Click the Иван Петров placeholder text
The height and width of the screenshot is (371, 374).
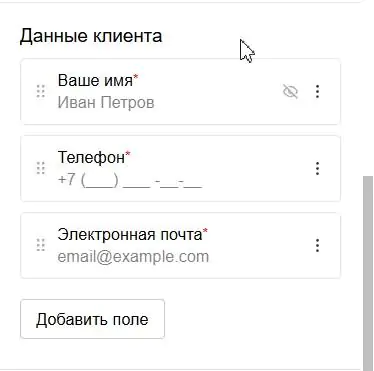pyautogui.click(x=106, y=102)
